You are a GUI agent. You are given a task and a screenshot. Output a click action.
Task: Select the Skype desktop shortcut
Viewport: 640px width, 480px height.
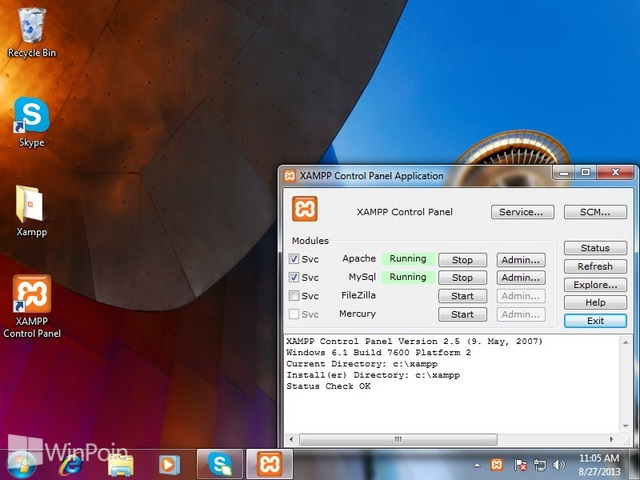tap(31, 122)
